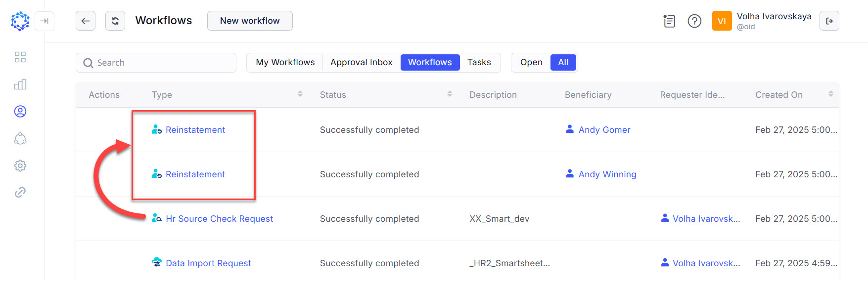Refresh the workflows list

[x=115, y=21]
